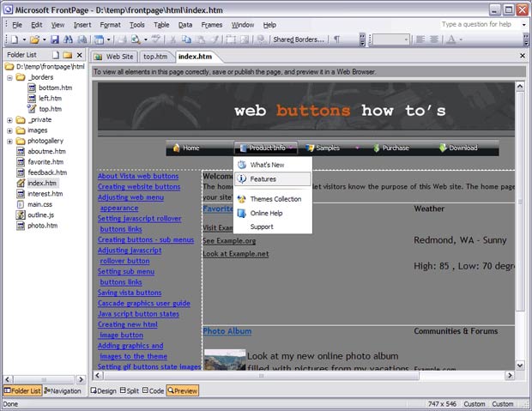This screenshot has width=532, height=411.
Task: Switch to the Split view
Action: tap(130, 391)
